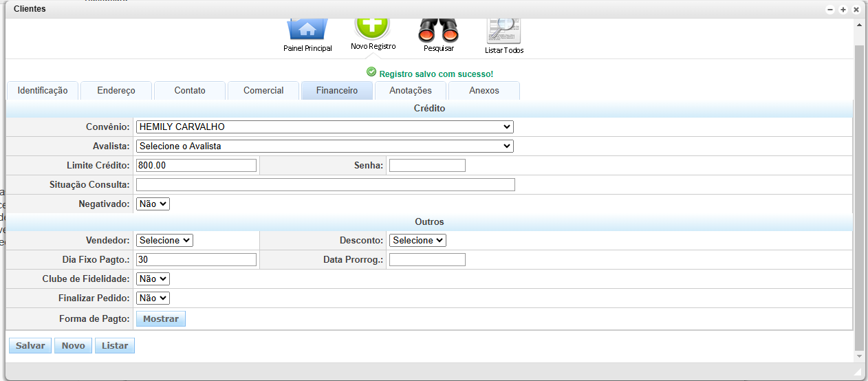Viewport: 868px width, 381px height.
Task: Expand the Avalista selection list
Action: (325, 146)
